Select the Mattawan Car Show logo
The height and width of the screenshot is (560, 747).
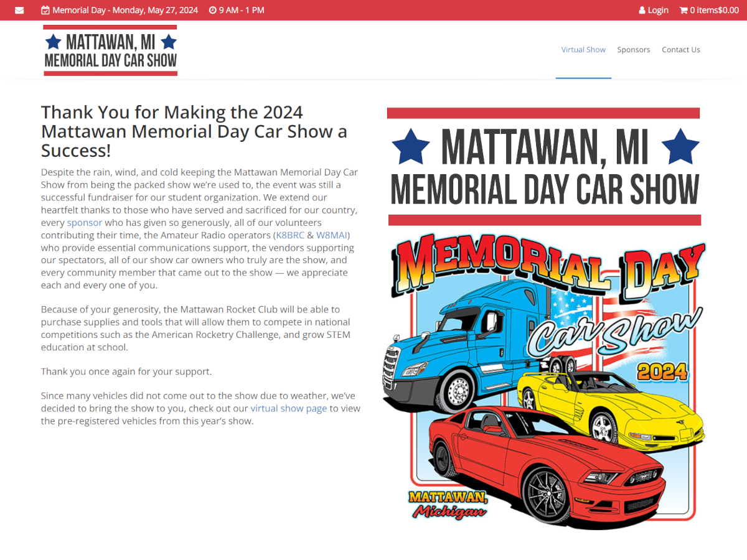click(x=110, y=50)
